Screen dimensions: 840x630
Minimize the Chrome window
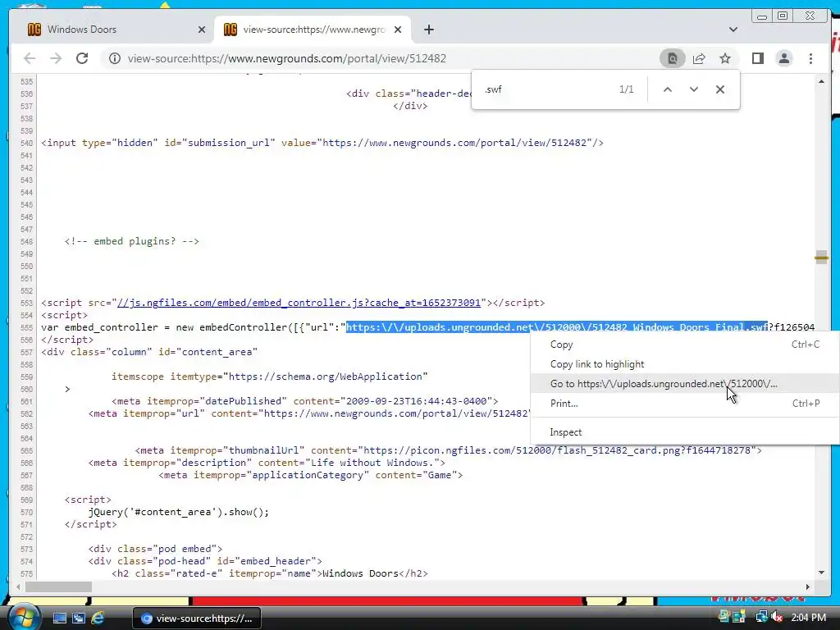(x=762, y=16)
